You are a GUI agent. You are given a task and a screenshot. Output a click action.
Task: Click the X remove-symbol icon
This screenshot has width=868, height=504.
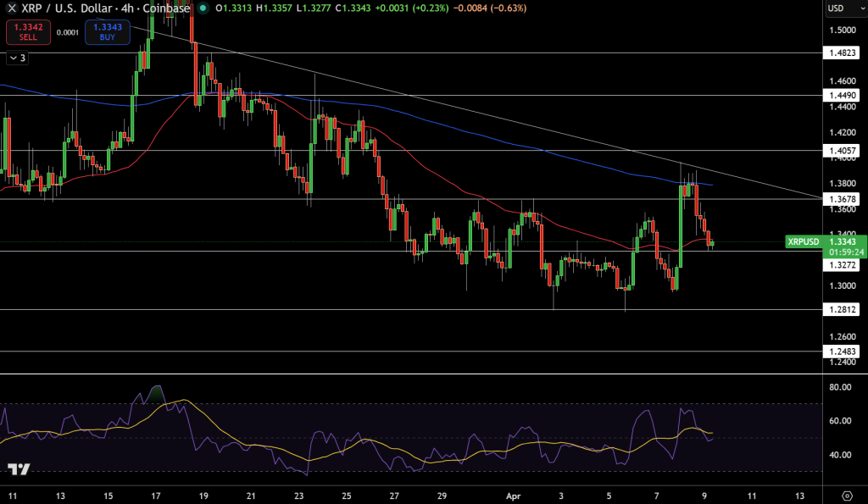tap(10, 8)
